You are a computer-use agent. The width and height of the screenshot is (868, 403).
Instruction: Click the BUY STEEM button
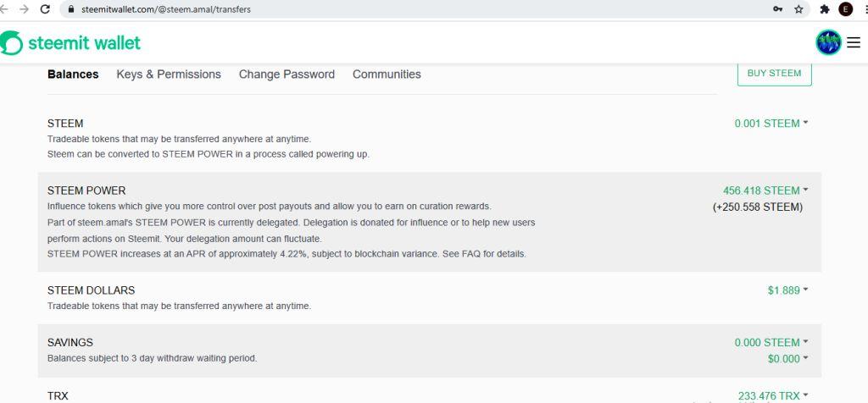(x=774, y=74)
